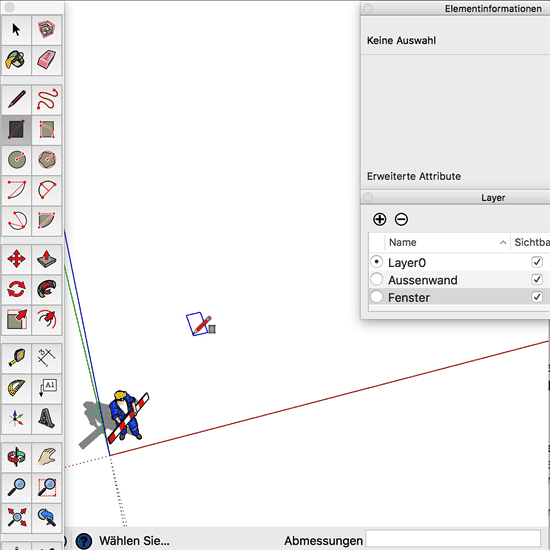The height and width of the screenshot is (550, 550).
Task: Select the Rotated Rectangle tool
Action: pyautogui.click(x=47, y=130)
